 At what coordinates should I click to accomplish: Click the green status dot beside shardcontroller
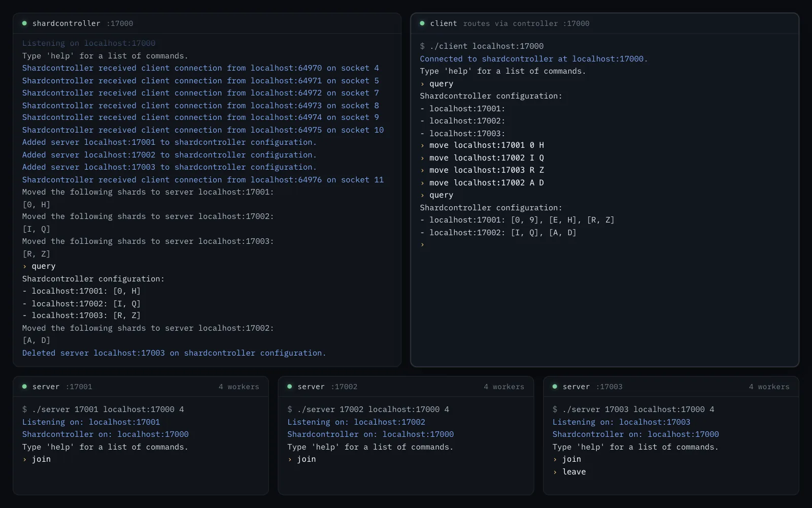pos(24,23)
